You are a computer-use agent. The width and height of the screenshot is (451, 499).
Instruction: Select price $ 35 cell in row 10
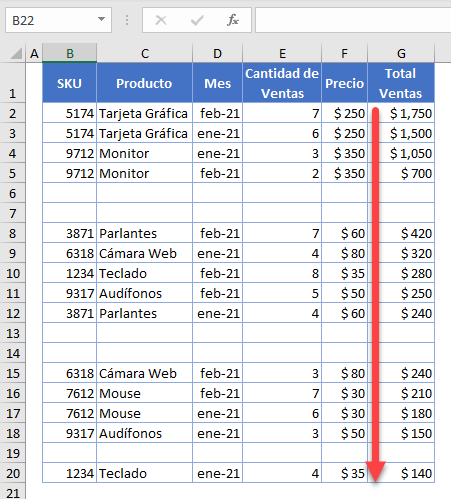pyautogui.click(x=344, y=273)
